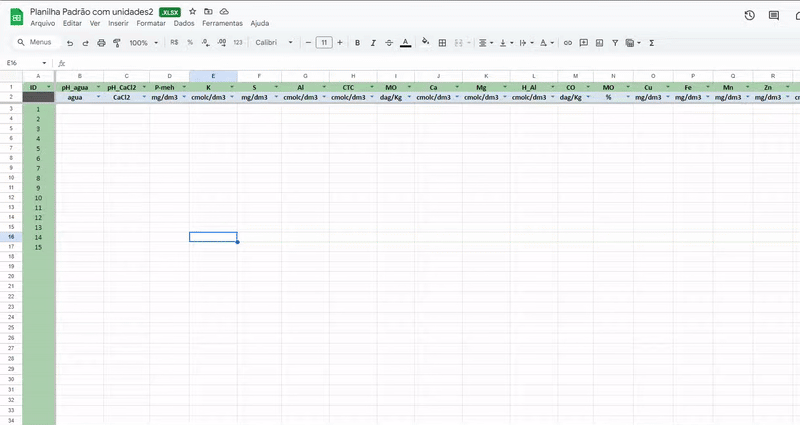The height and width of the screenshot is (425, 800).
Task: Open the Formatar menu
Action: pyautogui.click(x=151, y=23)
